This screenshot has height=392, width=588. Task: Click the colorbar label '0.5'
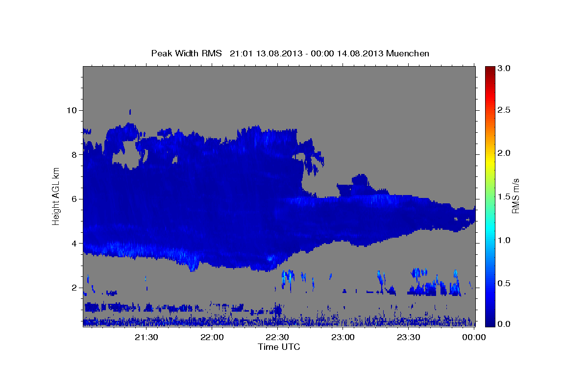pyautogui.click(x=504, y=283)
